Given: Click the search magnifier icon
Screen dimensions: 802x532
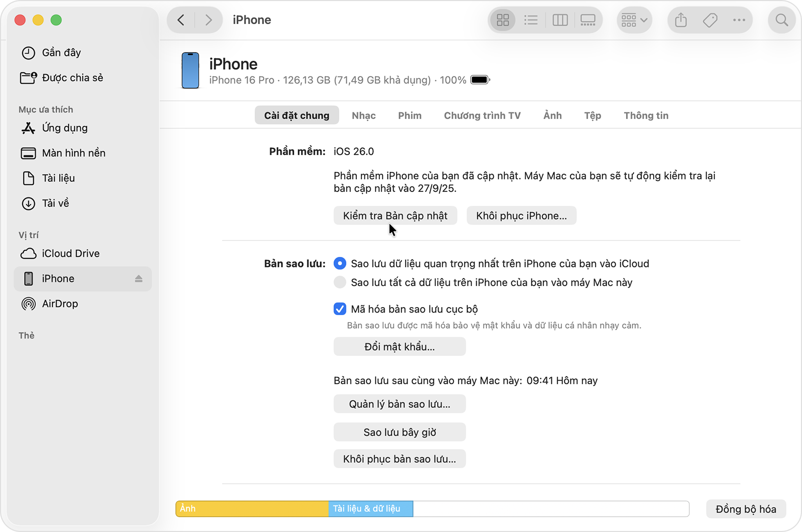Looking at the screenshot, I should [781, 20].
